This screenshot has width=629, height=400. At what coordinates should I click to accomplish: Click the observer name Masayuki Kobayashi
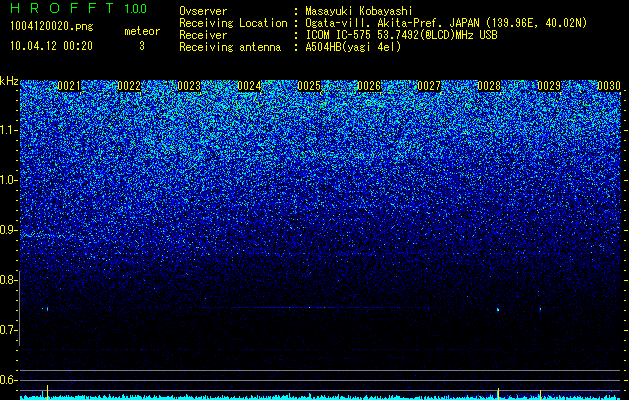click(x=358, y=11)
